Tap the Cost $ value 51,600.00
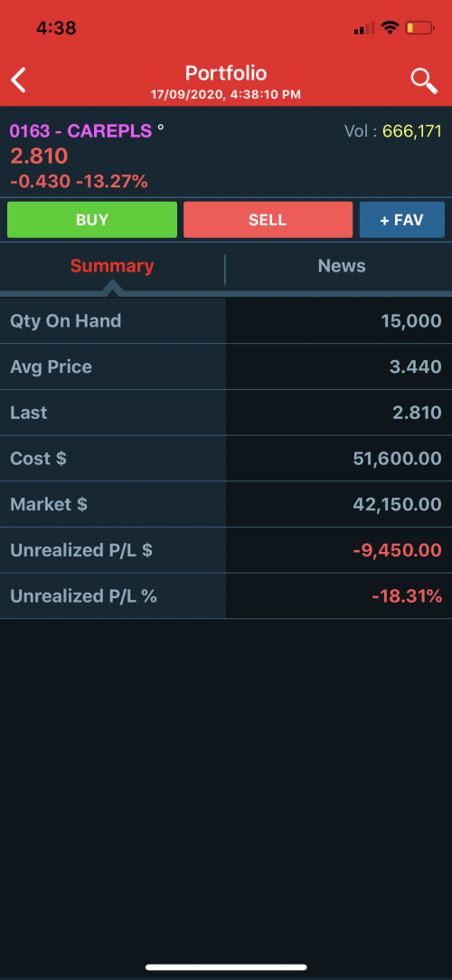 pyautogui.click(x=397, y=459)
